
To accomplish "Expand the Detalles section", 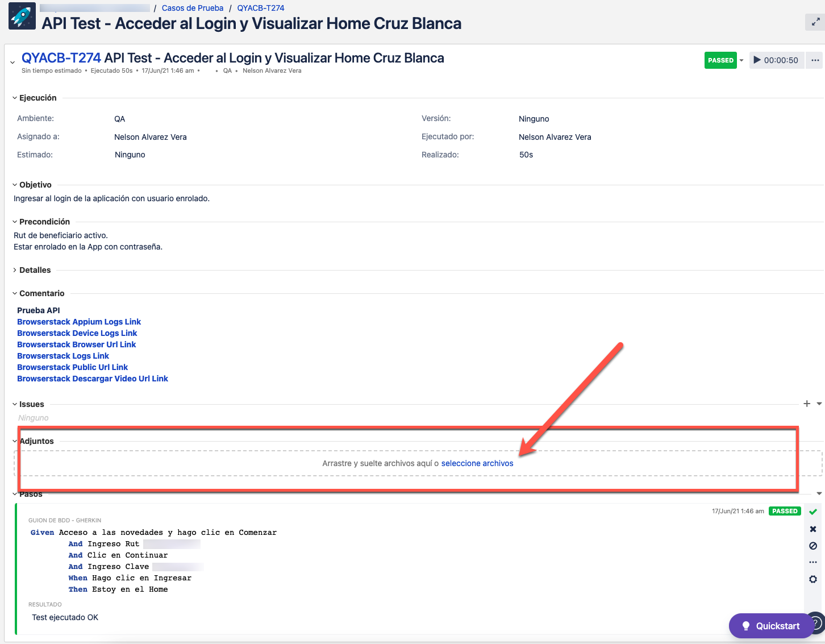I will click(14, 270).
